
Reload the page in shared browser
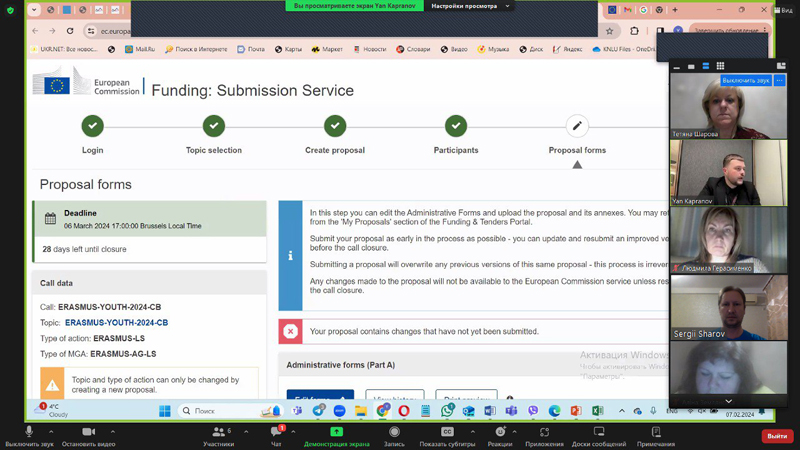point(70,31)
